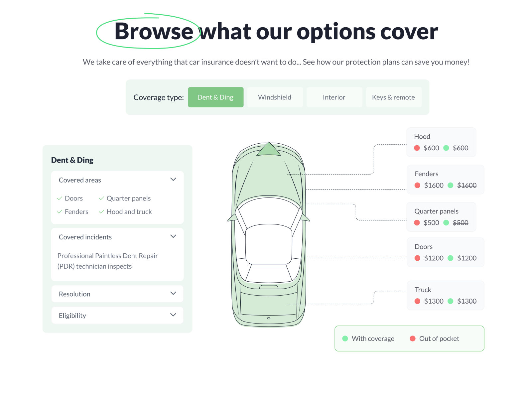Toggle the Fenders checkmark under Covered areas
532x399 pixels.
[60, 211]
